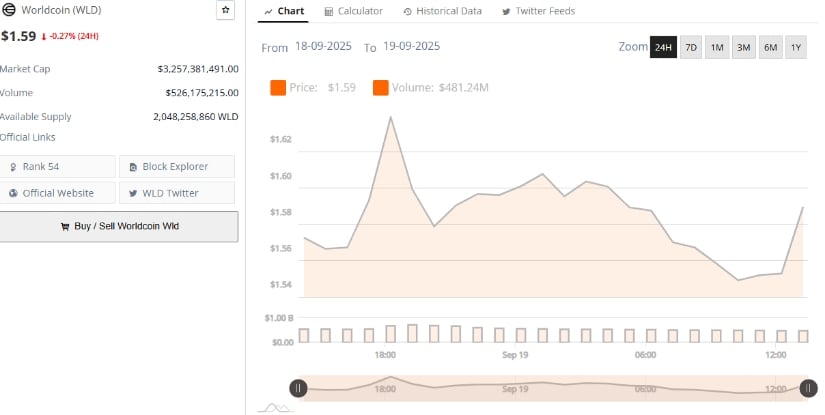The height and width of the screenshot is (415, 825).
Task: Click the $1.59 current price text
Action: tap(18, 36)
